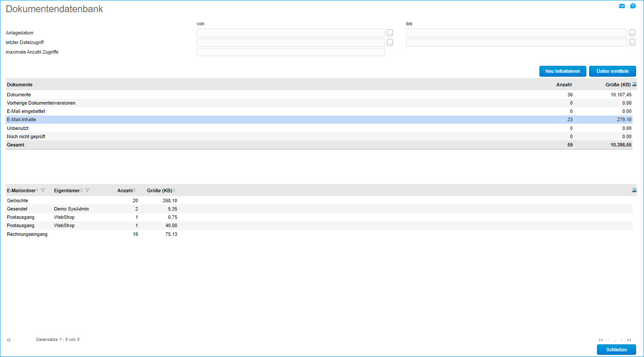The width and height of the screenshot is (644, 357).
Task: Open date picker for Anlagedatum von
Action: pyautogui.click(x=390, y=33)
